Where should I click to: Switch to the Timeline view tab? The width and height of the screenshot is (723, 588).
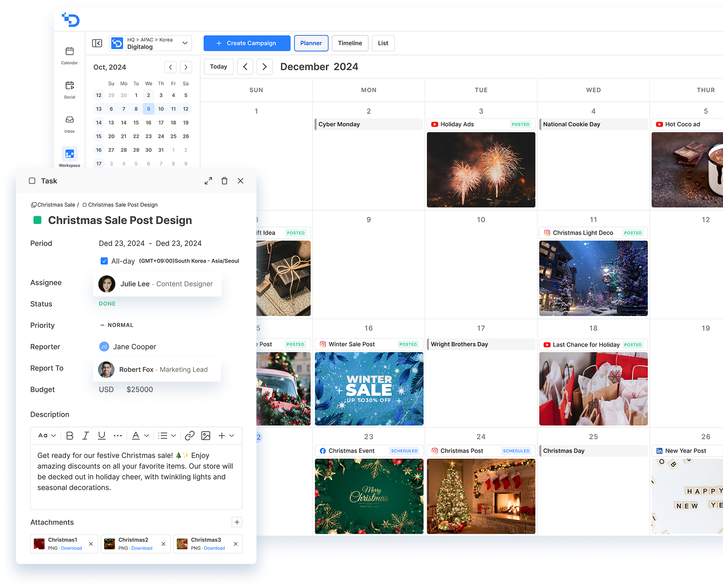click(x=350, y=43)
